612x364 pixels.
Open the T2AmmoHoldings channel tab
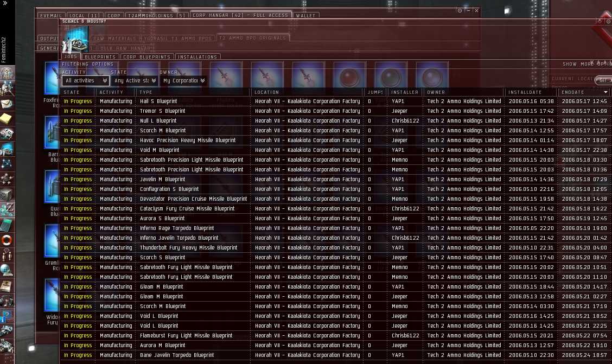pos(157,16)
